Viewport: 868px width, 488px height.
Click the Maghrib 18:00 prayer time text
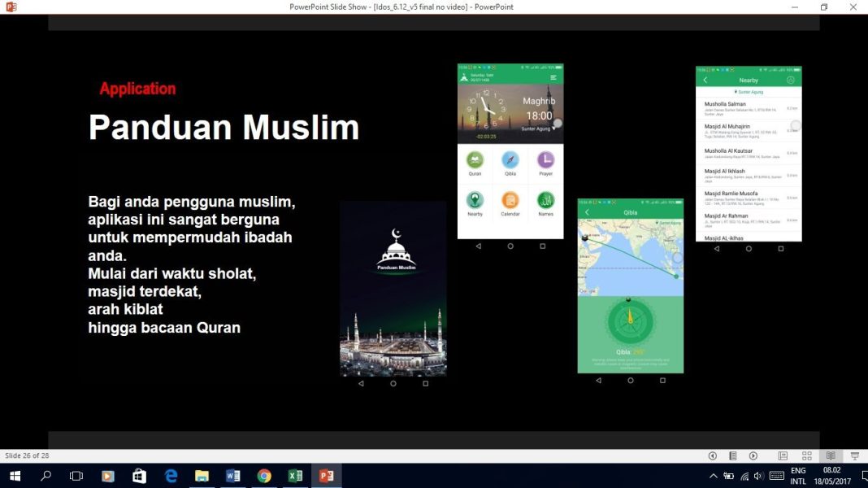coord(539,108)
